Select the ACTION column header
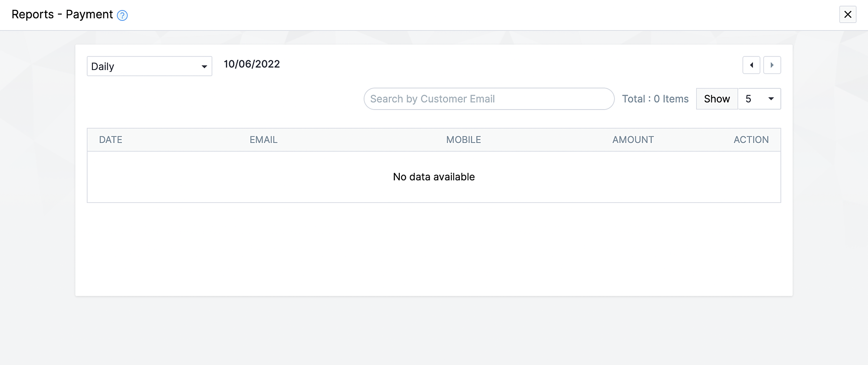868x365 pixels. (751, 140)
